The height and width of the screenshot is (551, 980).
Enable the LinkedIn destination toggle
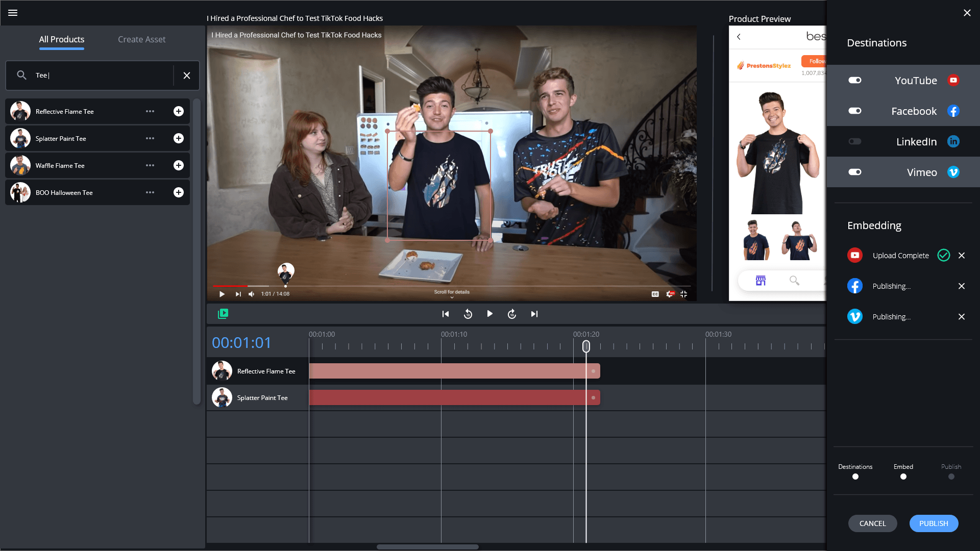coord(855,141)
